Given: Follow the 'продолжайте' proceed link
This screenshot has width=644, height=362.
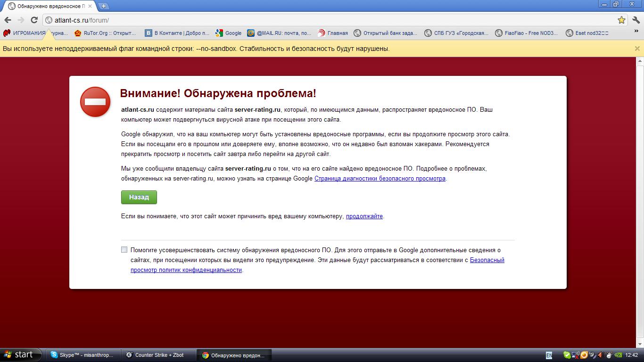Looking at the screenshot, I should tap(364, 216).
